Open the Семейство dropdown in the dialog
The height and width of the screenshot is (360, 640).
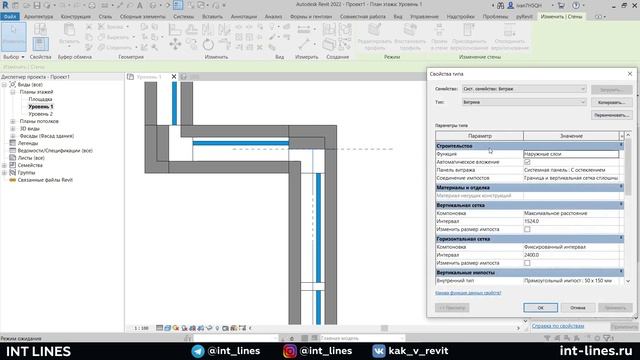524,89
